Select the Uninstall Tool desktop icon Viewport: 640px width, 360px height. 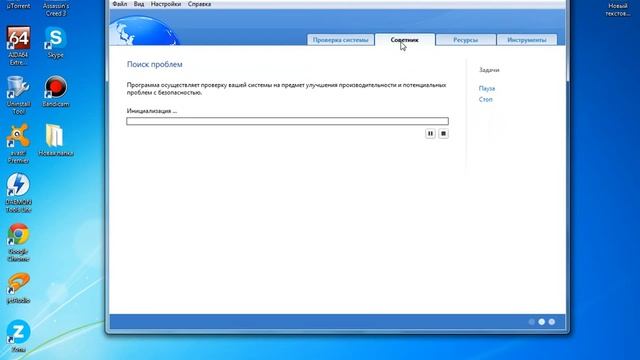pyautogui.click(x=18, y=95)
